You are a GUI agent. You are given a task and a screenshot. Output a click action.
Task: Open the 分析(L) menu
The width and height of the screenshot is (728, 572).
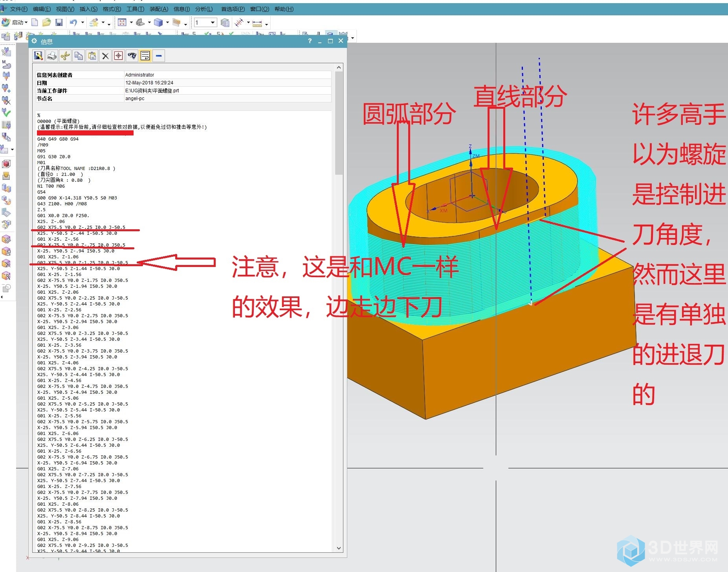[204, 9]
